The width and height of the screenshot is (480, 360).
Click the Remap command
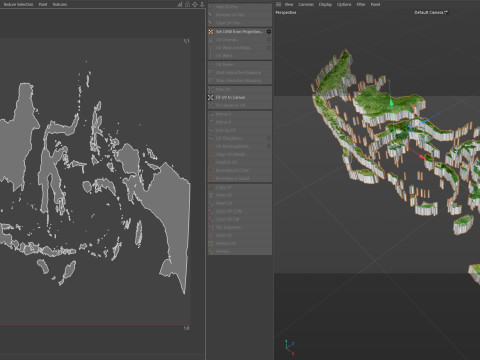click(x=240, y=251)
